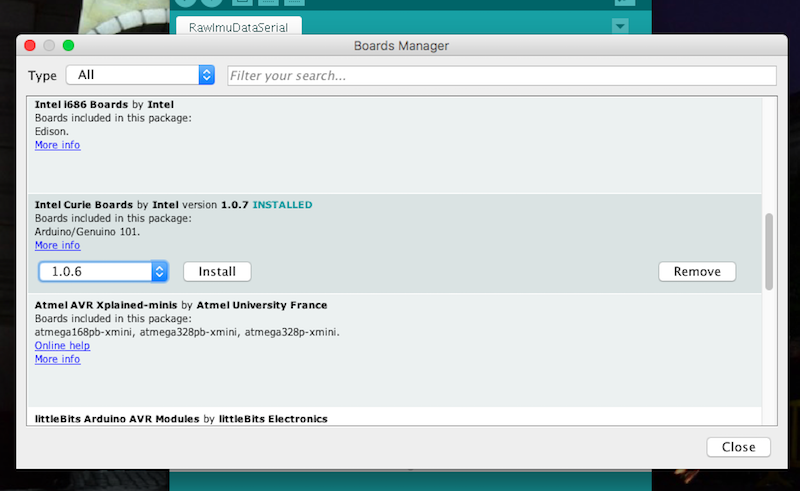This screenshot has height=491, width=800.
Task: Switch to the RawImuDataSerial tab
Action: tap(238, 27)
